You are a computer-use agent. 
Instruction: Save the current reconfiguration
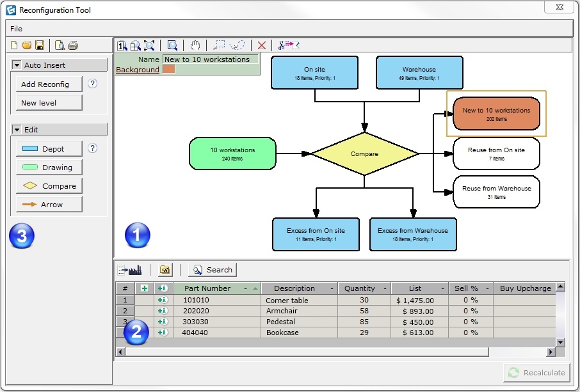coord(40,45)
